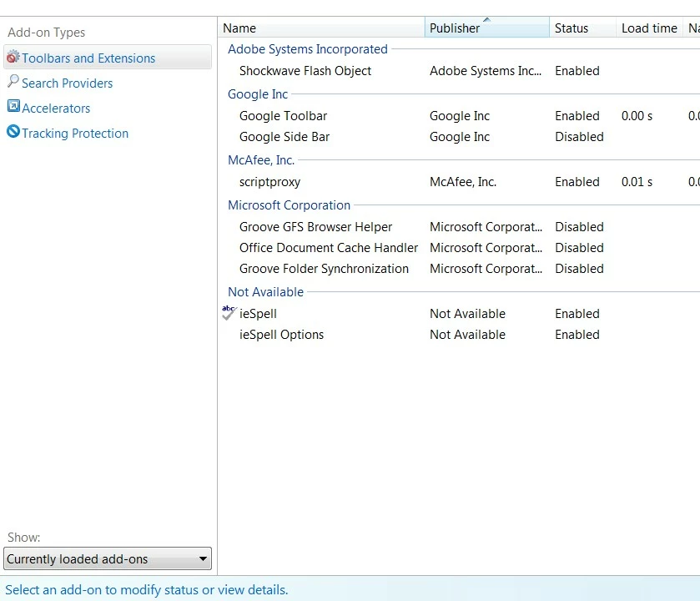This screenshot has width=700, height=601.
Task: Select the Shockwave Flash Object add-on
Action: point(305,71)
